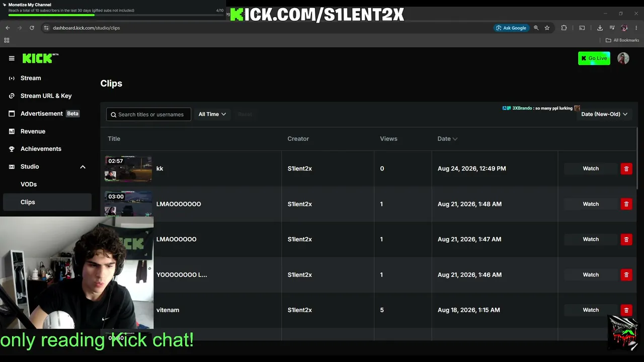
Task: Click the Kick Beta logo
Action: point(40,58)
